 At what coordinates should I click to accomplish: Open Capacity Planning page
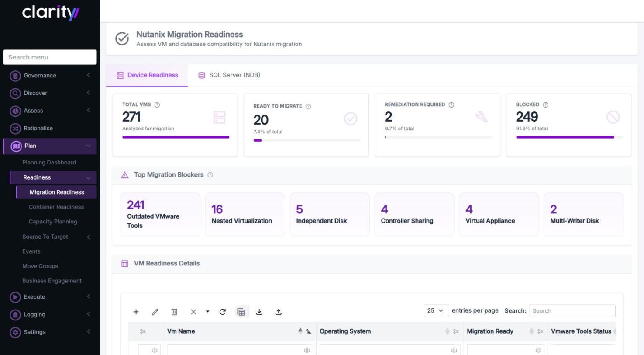[53, 222]
